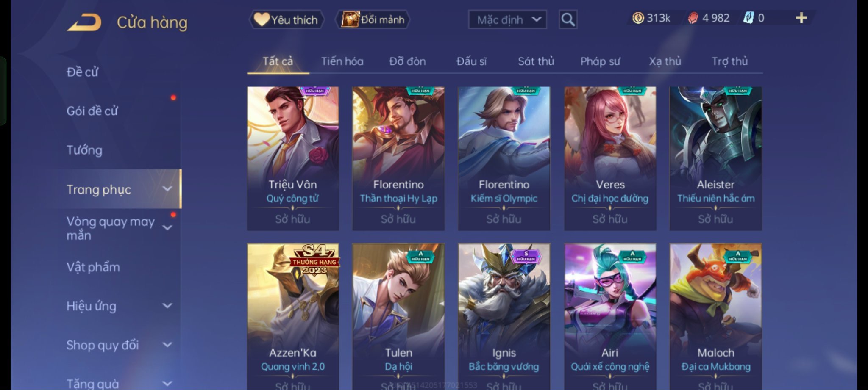Go to Gói đề cử section
The width and height of the screenshot is (868, 390).
pyautogui.click(x=92, y=111)
